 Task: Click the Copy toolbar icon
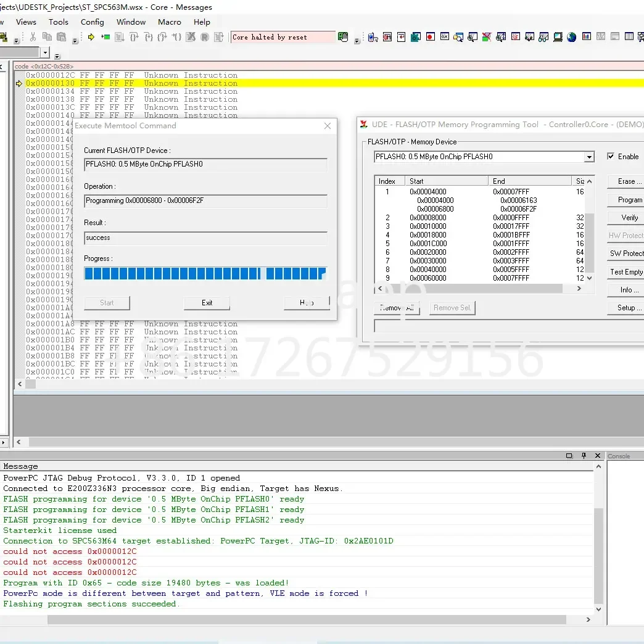tap(47, 38)
